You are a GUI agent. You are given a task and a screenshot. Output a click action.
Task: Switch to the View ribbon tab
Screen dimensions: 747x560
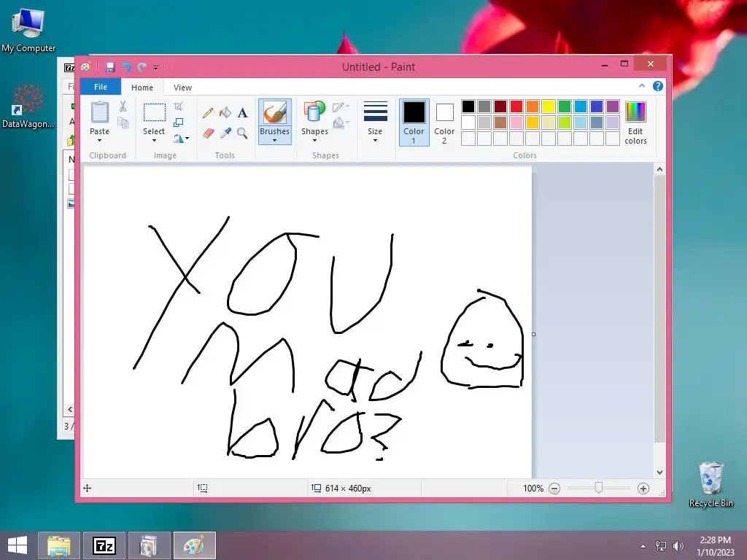(182, 87)
